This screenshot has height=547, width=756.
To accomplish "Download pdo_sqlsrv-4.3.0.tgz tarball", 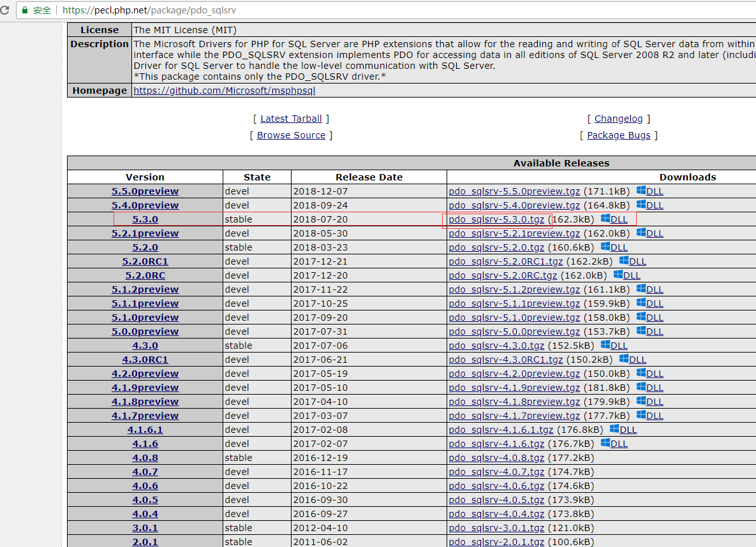I will click(x=496, y=345).
